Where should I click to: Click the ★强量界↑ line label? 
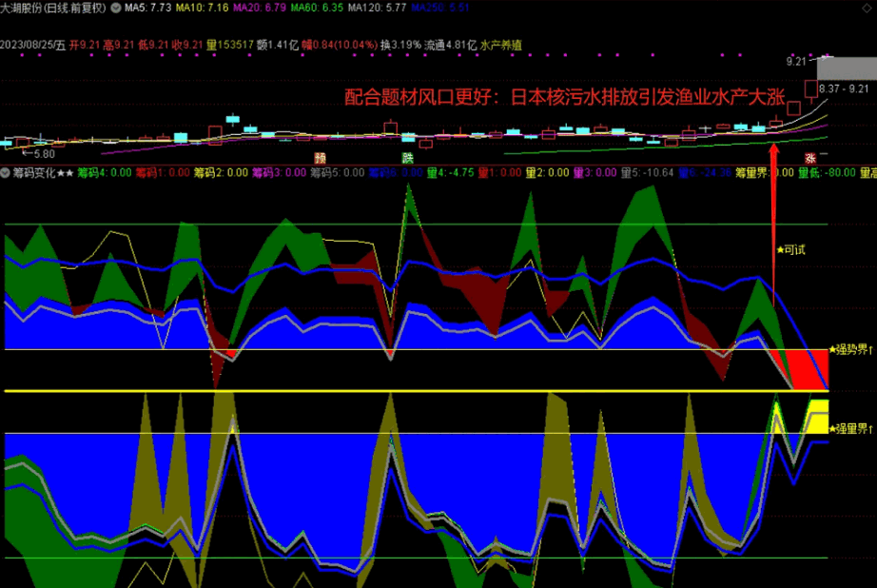[x=850, y=429]
